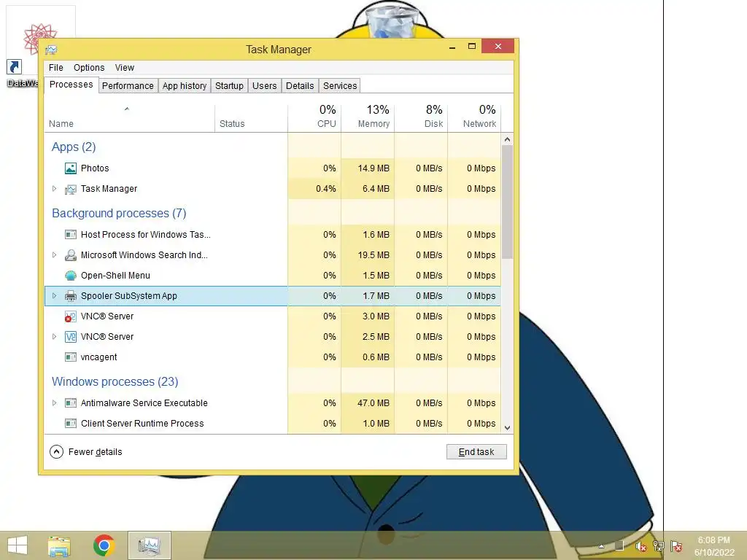
Task: Expand Antimalware Service Executable row
Action: [x=54, y=402]
